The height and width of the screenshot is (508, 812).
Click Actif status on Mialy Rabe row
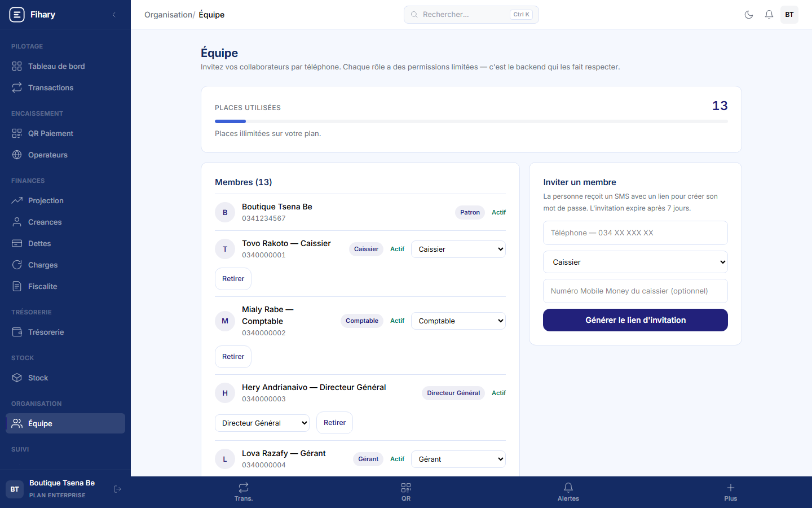[x=397, y=321]
